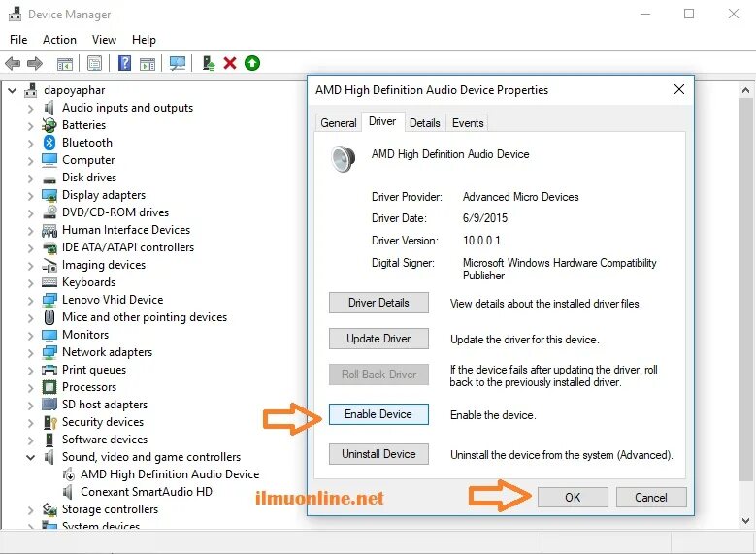
Task: Select the Processors category icon
Action: 49,387
